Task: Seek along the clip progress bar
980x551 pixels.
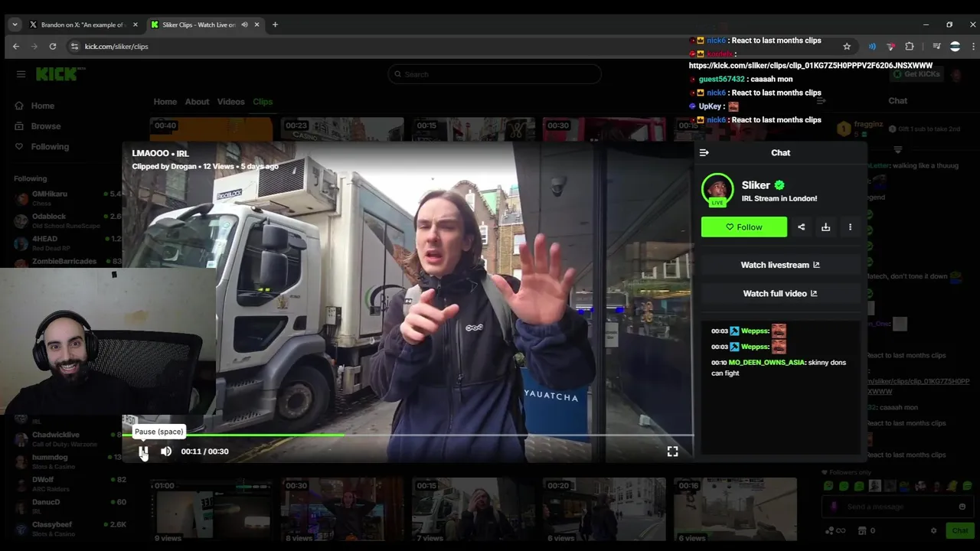Action: click(408, 435)
